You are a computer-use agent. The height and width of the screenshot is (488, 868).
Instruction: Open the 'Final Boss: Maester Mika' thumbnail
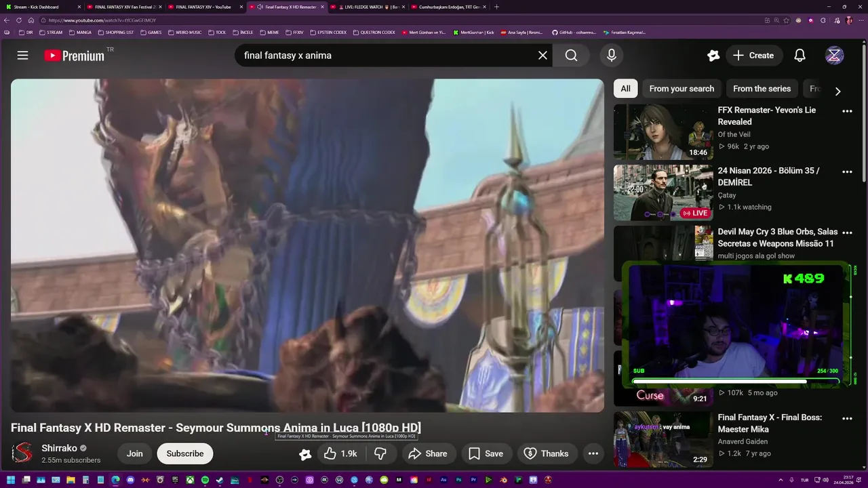coord(663,439)
